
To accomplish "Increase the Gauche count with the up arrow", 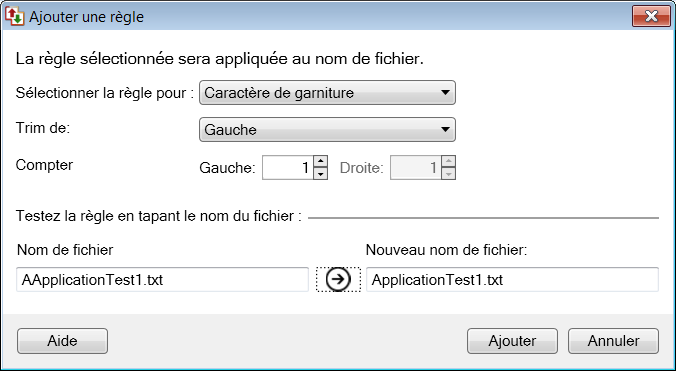I will [320, 162].
